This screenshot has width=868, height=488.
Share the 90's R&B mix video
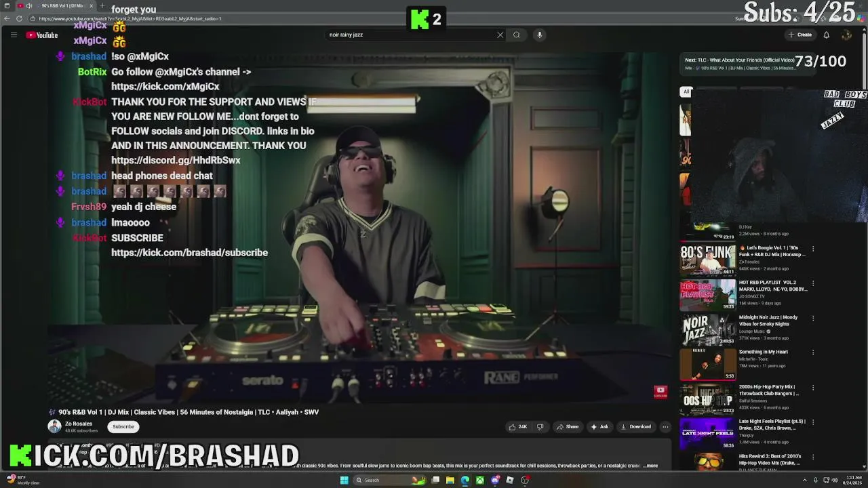click(x=568, y=427)
